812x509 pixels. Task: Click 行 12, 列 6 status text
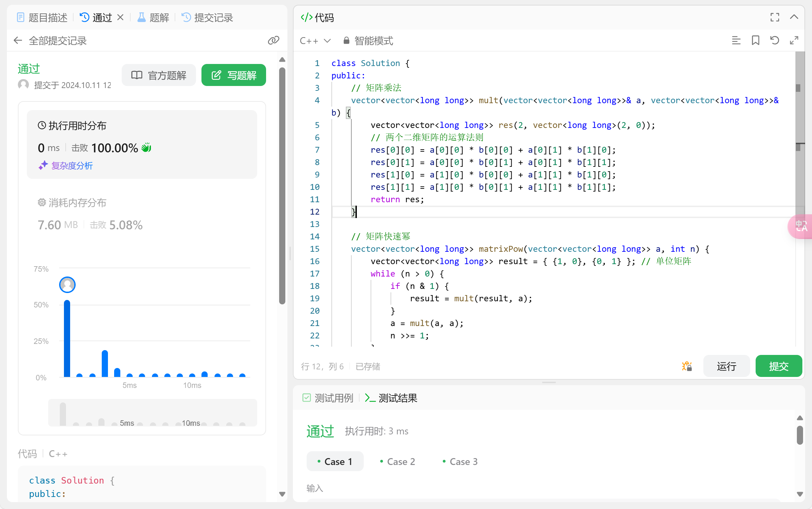(322, 367)
